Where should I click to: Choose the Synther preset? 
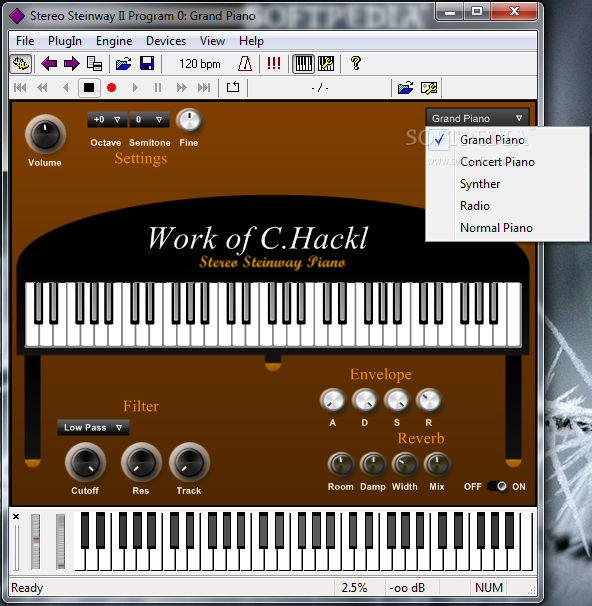(507, 184)
